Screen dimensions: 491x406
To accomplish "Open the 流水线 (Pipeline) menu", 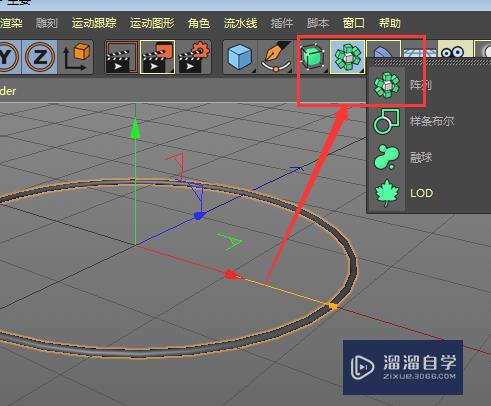I will tap(240, 23).
